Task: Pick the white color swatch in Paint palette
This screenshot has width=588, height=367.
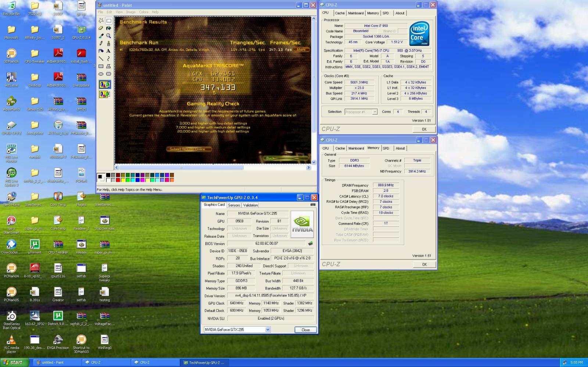Action: pyautogui.click(x=108, y=180)
